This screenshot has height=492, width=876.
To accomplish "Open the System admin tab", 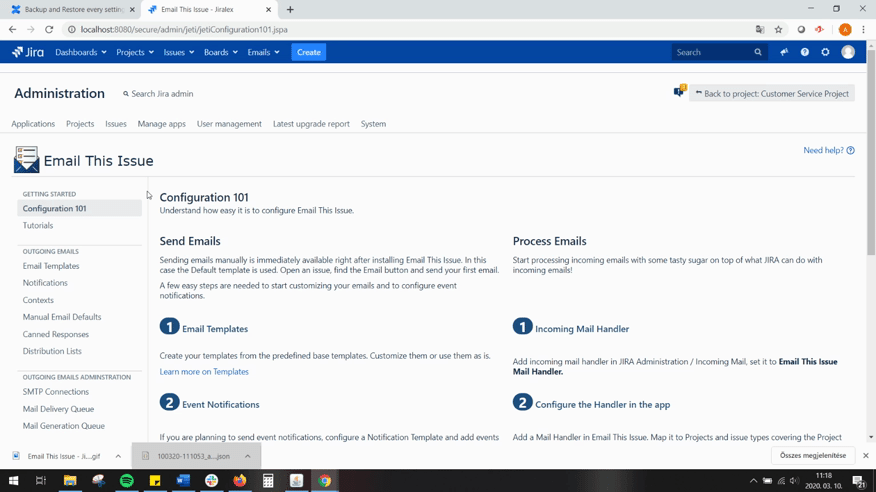I will [x=373, y=123].
